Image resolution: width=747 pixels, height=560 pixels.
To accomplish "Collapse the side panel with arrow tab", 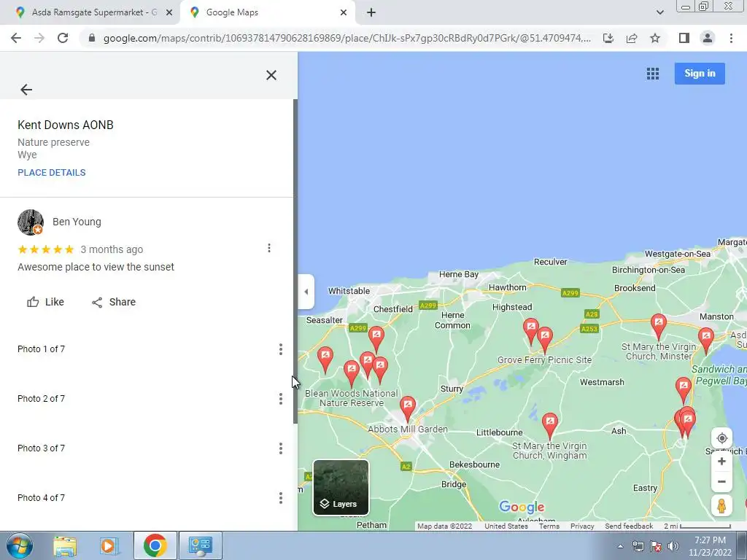I will 306,292.
